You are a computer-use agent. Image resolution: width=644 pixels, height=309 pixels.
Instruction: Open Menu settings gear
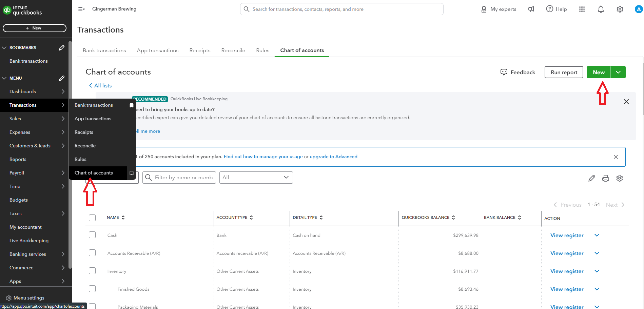[x=9, y=298]
